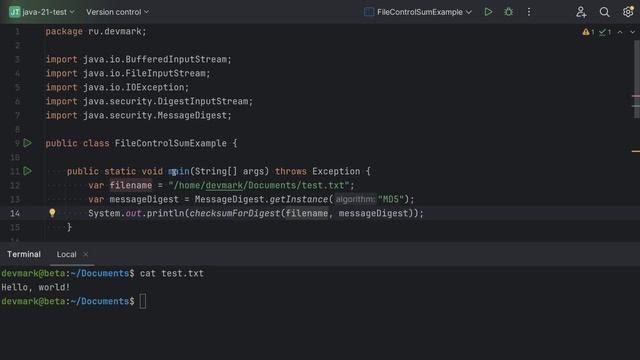The width and height of the screenshot is (640, 360).
Task: Start debugging with the bug icon
Action: tap(508, 12)
